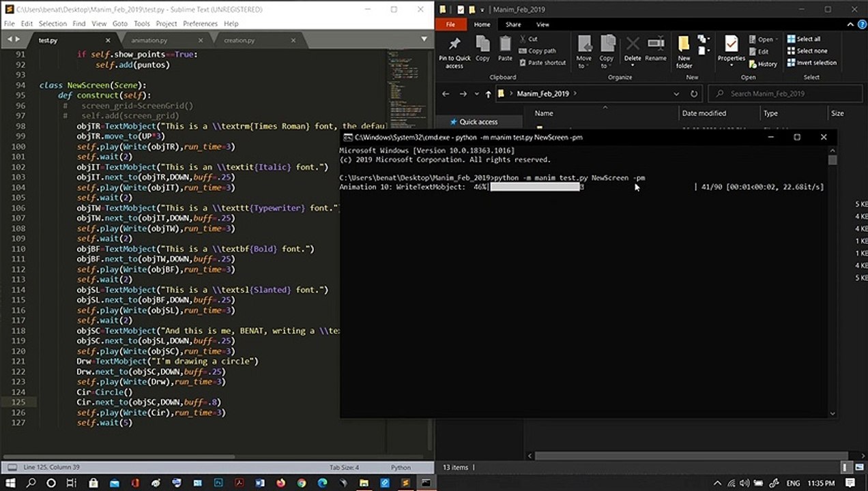This screenshot has width=868, height=491.
Task: Open Chrome from the taskbar
Action: coord(302,483)
